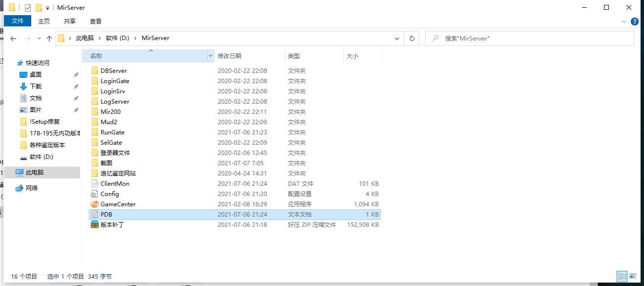Open the quick access toolbar customize dropdown
Screen dimensions: 644x286
coord(47,8)
